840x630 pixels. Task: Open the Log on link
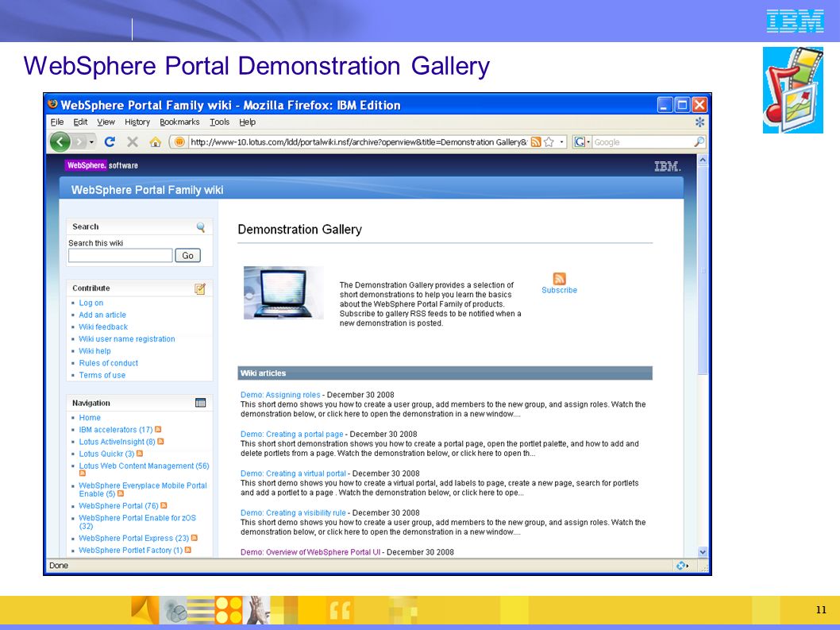point(91,303)
